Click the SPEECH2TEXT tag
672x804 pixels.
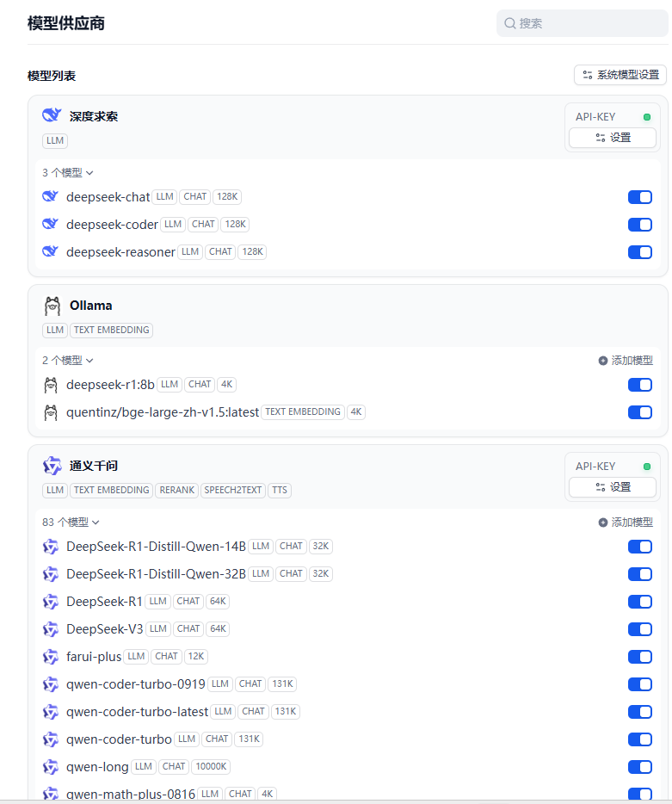(232, 490)
